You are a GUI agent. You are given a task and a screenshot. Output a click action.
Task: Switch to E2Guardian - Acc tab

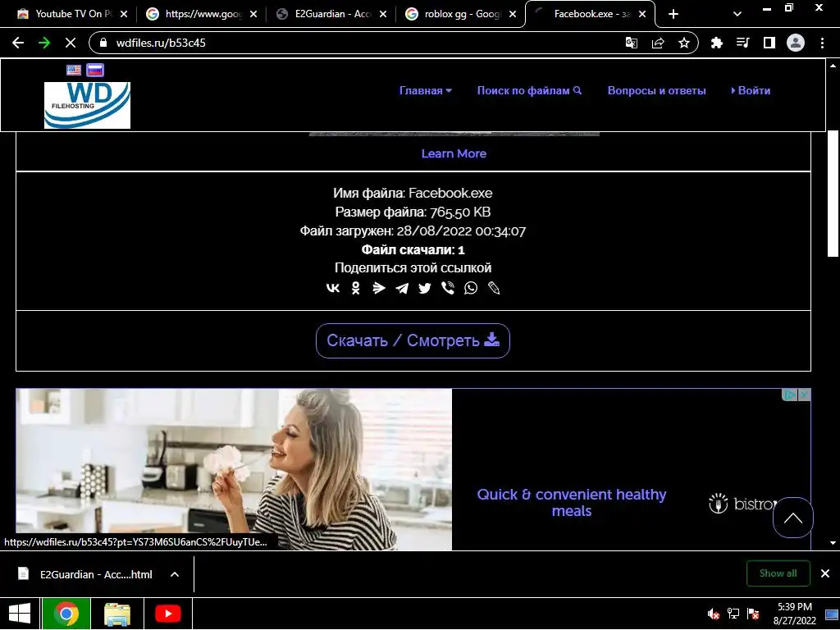tap(331, 14)
